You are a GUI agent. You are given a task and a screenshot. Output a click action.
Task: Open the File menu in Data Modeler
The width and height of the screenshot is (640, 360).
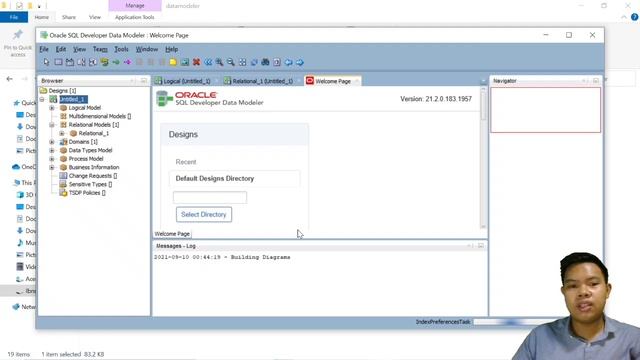(44, 49)
